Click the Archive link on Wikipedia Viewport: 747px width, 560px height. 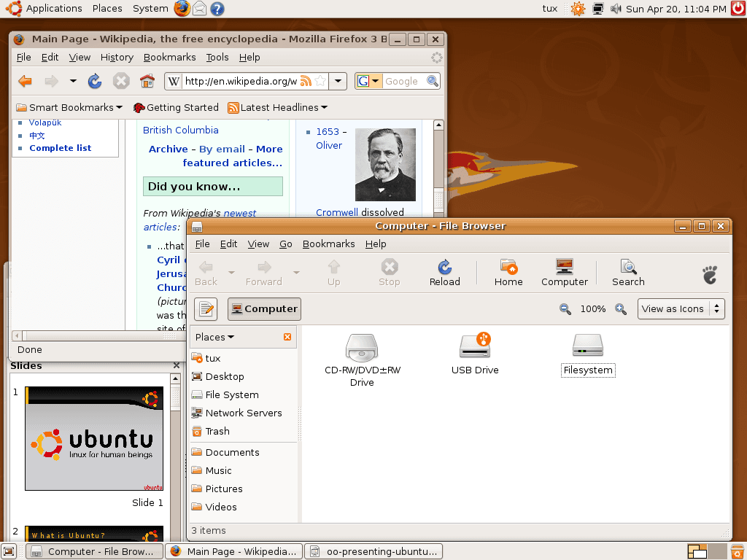click(x=168, y=149)
